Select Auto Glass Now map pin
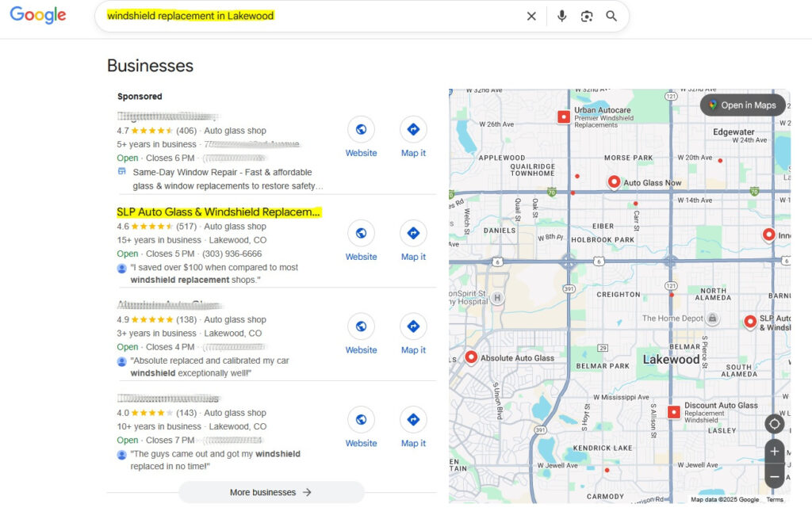This screenshot has width=812, height=519. point(614,181)
